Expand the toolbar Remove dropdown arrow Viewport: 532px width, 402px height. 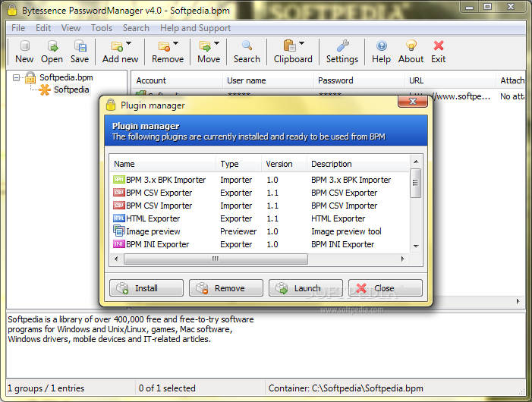[176, 43]
